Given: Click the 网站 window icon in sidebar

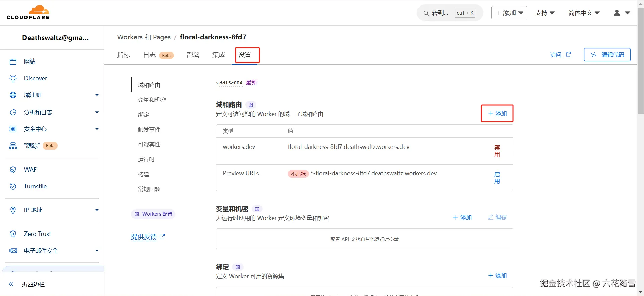Looking at the screenshot, I should tap(13, 61).
